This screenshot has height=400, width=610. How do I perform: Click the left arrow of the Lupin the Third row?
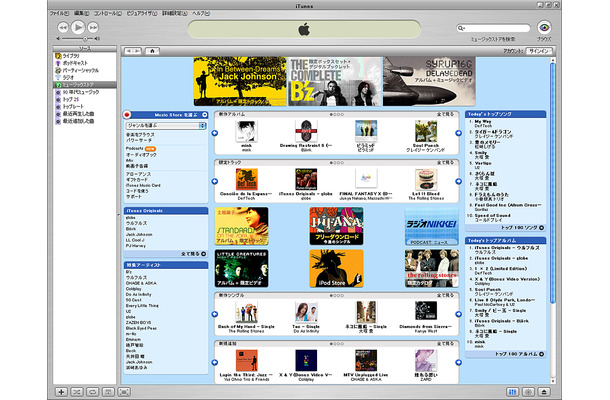pyautogui.click(x=215, y=362)
